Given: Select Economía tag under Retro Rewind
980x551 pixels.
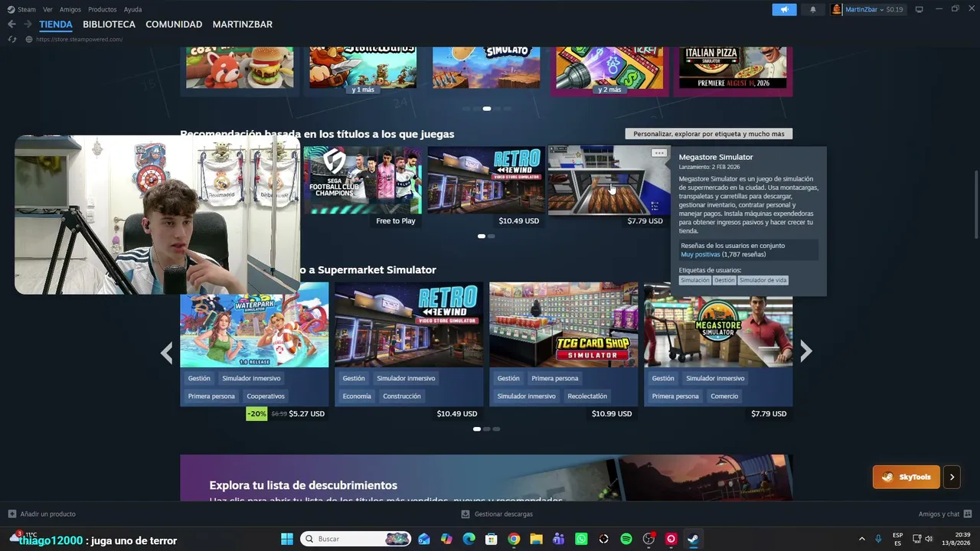Looking at the screenshot, I should point(357,396).
